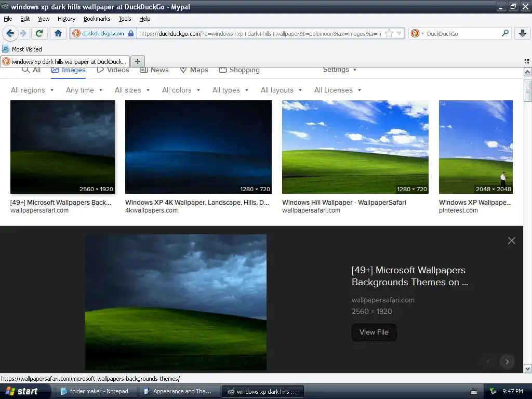
Task: Open the Help menu
Action: [x=145, y=19]
